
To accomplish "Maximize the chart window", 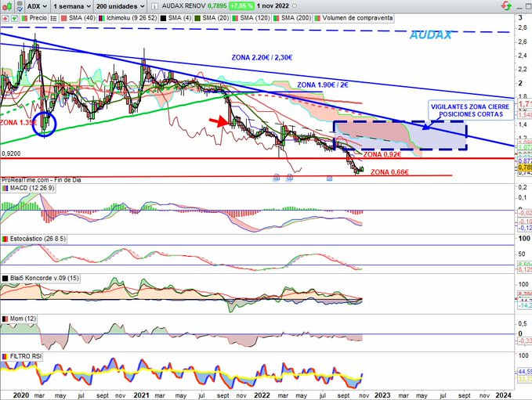I will point(529,6).
